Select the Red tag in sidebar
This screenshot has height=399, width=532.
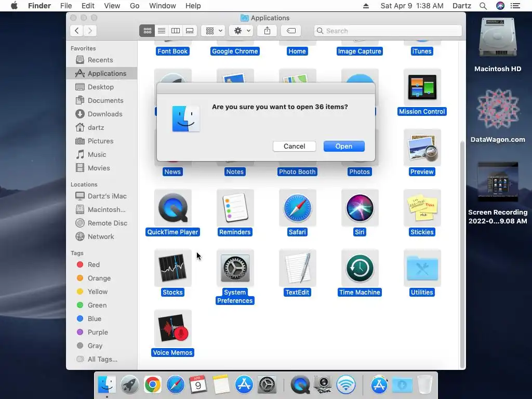pos(101,264)
